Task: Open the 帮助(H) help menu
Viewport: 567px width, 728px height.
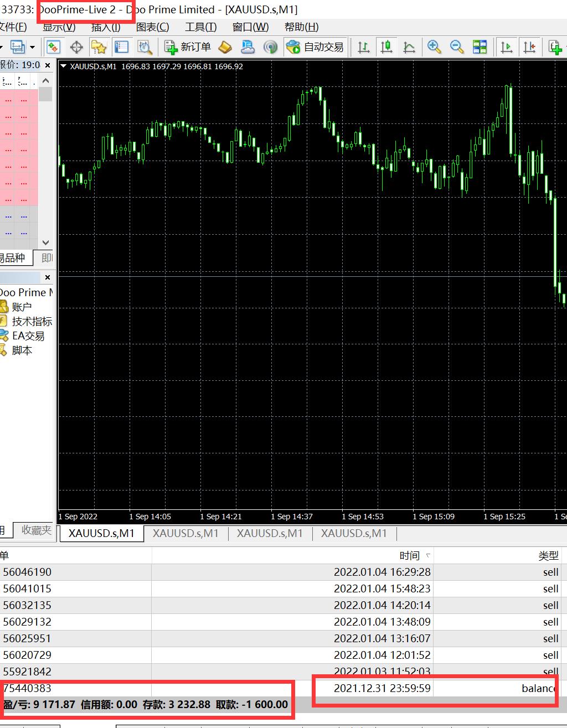Action: pyautogui.click(x=301, y=27)
